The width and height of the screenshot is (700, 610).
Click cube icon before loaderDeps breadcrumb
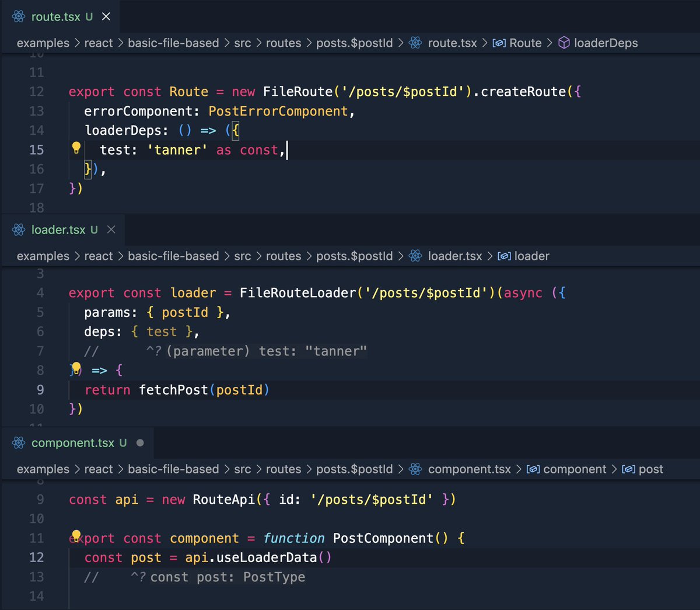[x=564, y=43]
